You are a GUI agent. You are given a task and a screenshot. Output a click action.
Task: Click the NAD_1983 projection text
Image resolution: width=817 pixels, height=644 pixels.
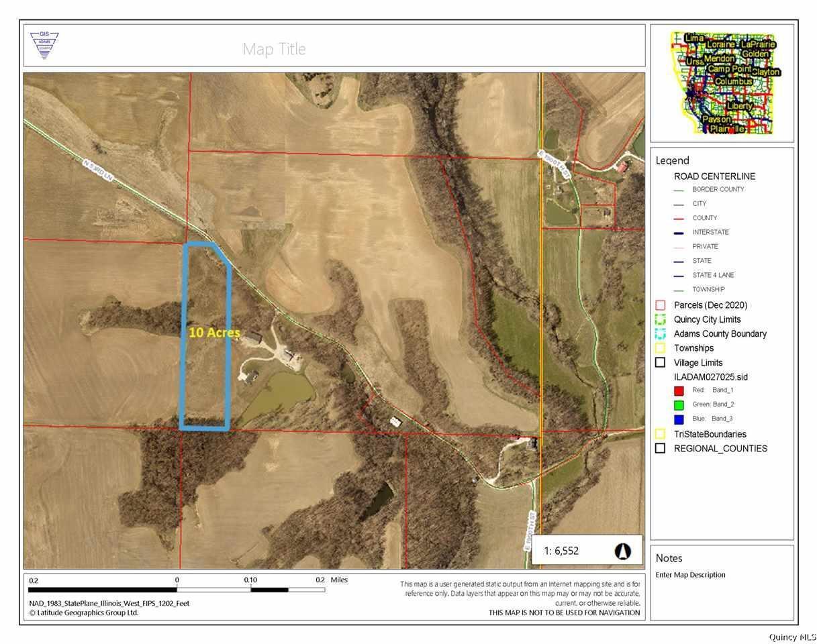tap(109, 603)
